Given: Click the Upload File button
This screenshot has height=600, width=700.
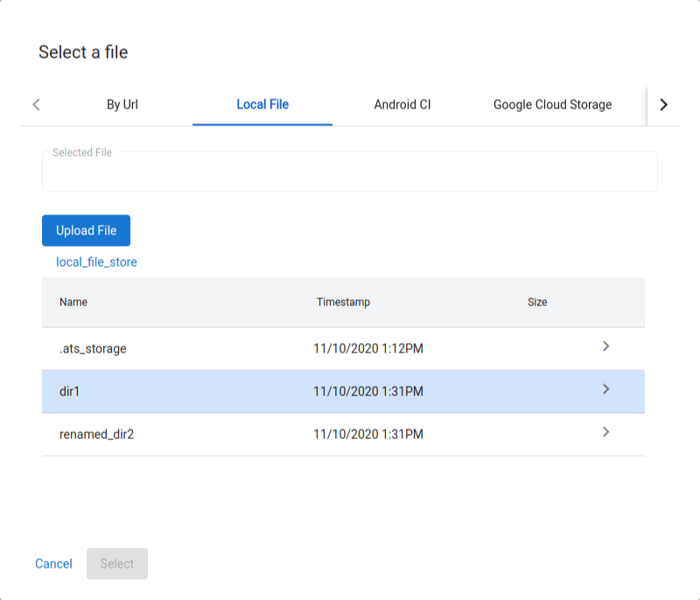Looking at the screenshot, I should (x=86, y=231).
